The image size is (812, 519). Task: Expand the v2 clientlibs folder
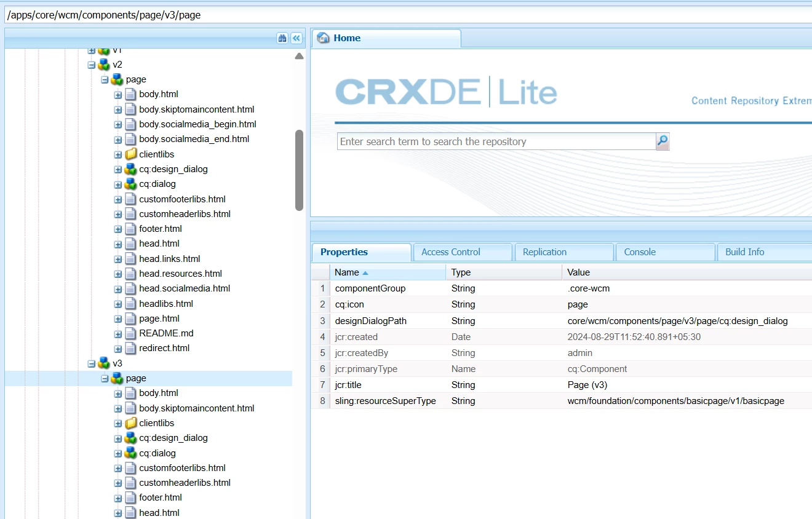tap(118, 154)
